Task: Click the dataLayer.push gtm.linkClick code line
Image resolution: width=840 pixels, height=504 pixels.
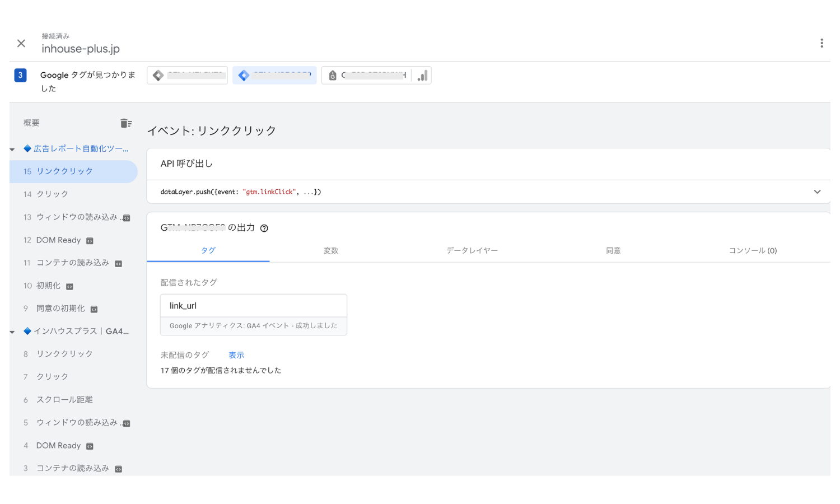Action: (x=241, y=192)
